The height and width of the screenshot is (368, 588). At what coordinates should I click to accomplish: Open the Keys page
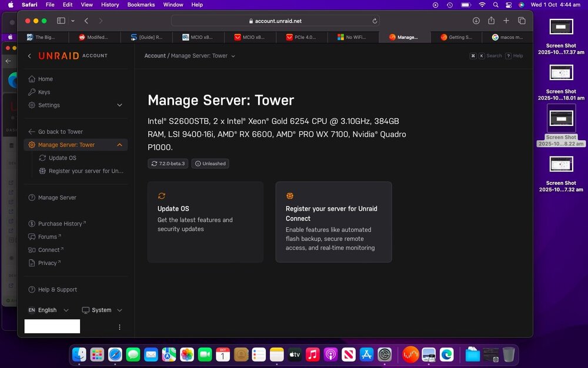(x=39, y=92)
